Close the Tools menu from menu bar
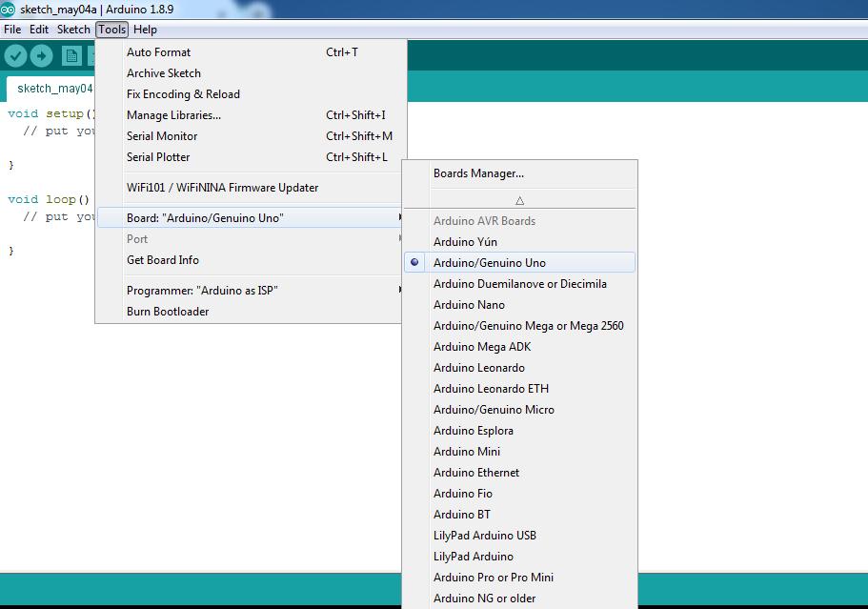The image size is (868, 609). click(x=111, y=30)
